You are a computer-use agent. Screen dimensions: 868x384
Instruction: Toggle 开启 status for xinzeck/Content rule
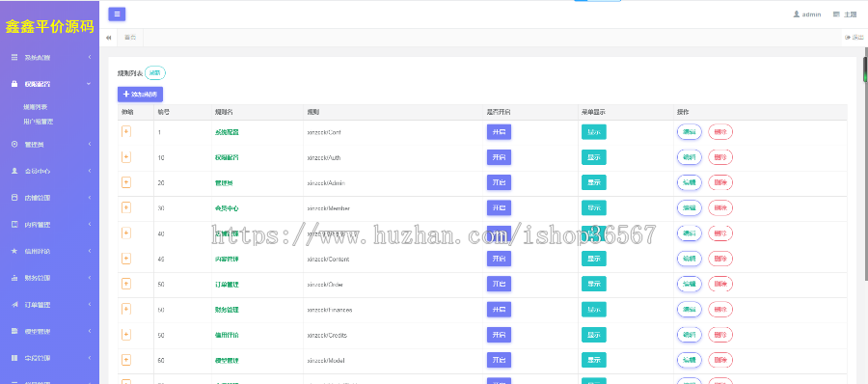(x=499, y=259)
